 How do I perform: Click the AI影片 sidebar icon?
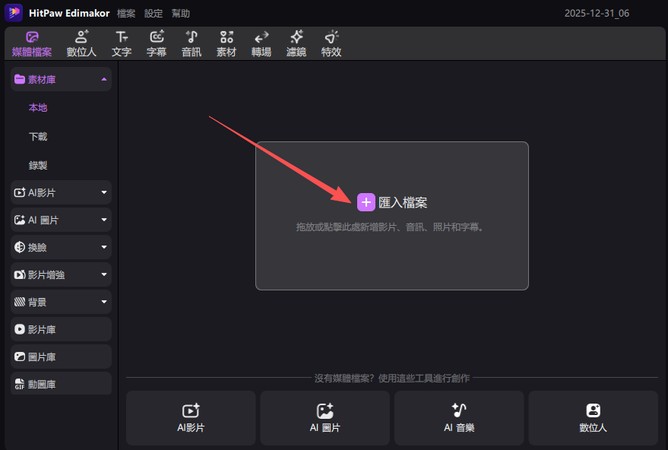click(20, 193)
